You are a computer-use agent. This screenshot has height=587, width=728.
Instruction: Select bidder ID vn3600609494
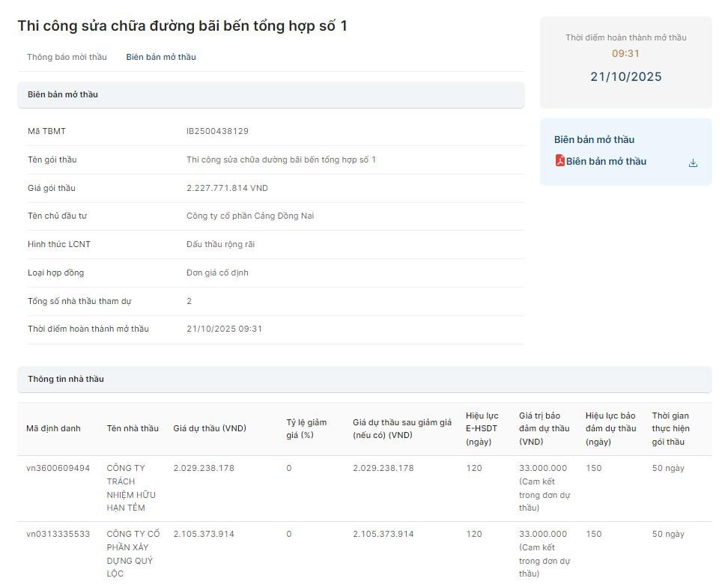pyautogui.click(x=58, y=468)
